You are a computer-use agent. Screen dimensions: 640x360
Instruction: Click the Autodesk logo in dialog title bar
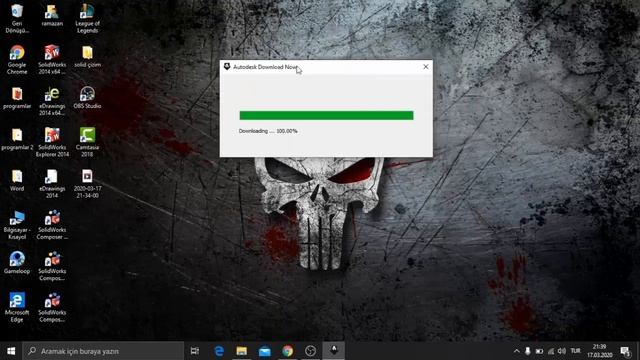(x=227, y=67)
